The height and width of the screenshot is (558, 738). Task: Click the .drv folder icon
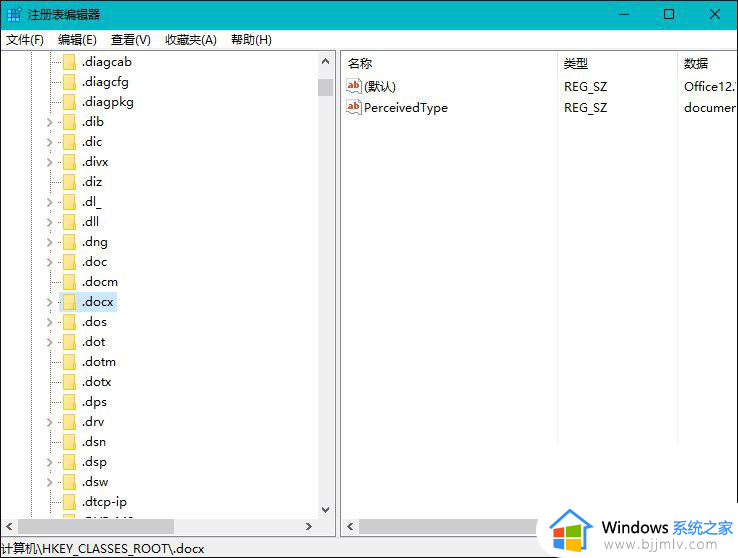click(69, 422)
